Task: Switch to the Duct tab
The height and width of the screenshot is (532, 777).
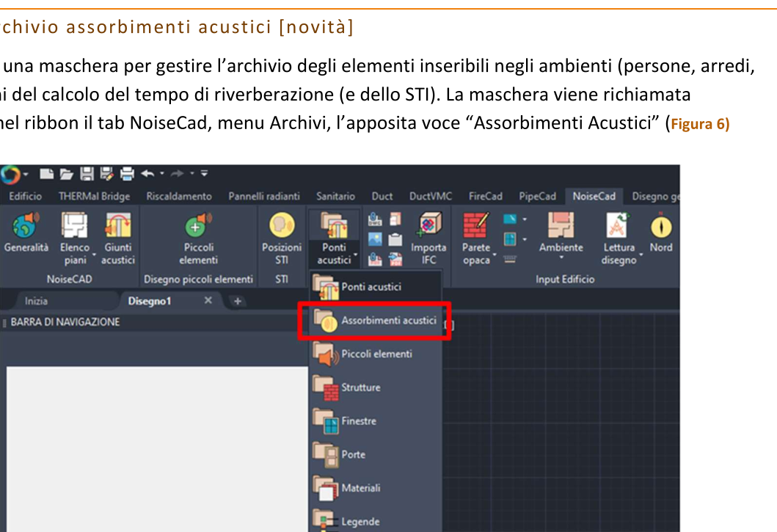Action: [x=382, y=197]
